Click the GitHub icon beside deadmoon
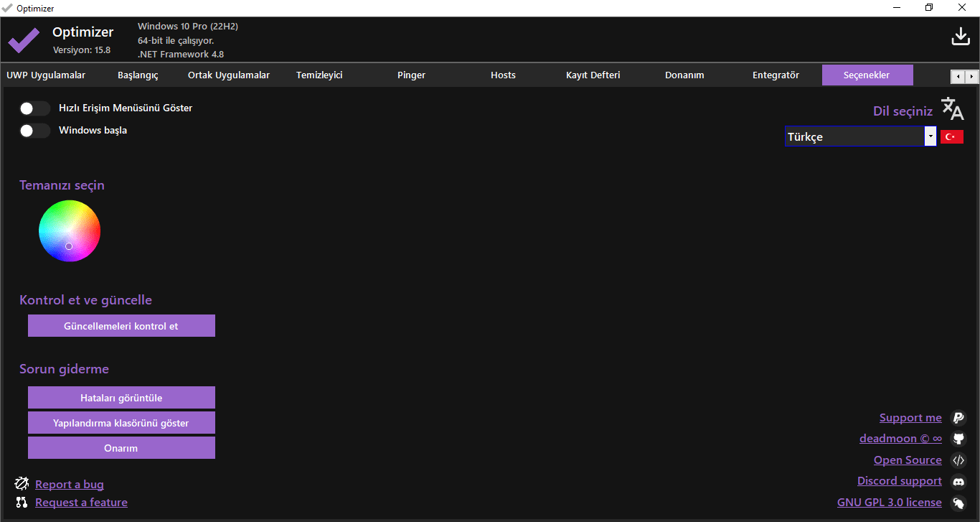The height and width of the screenshot is (522, 980). [x=958, y=439]
